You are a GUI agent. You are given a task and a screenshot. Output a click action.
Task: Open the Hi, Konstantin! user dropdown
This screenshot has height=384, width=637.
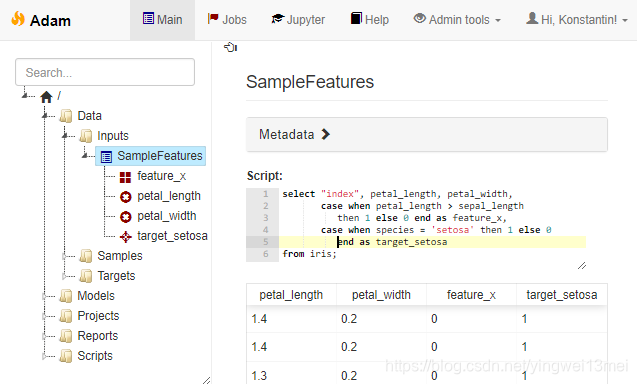tap(577, 20)
